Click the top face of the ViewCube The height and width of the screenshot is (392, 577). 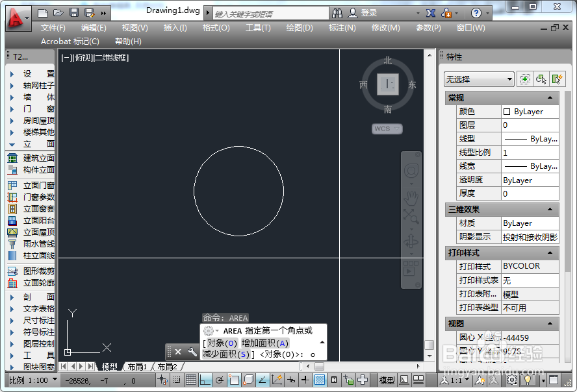[388, 84]
